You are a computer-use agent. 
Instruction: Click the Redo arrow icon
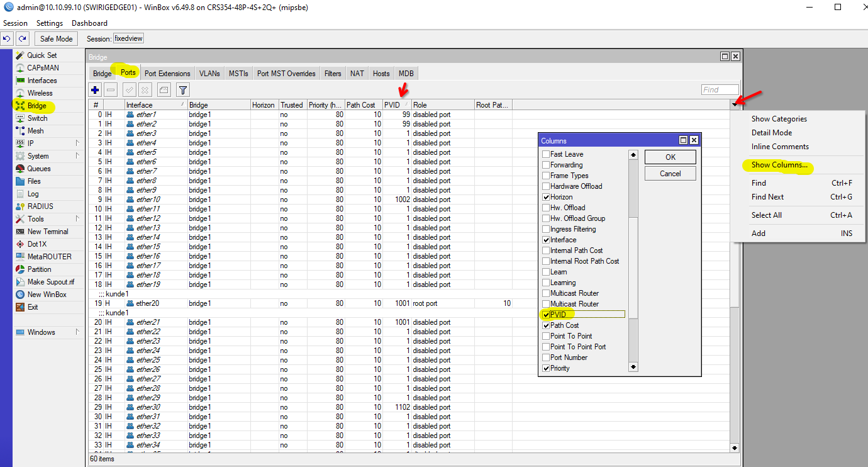point(22,38)
